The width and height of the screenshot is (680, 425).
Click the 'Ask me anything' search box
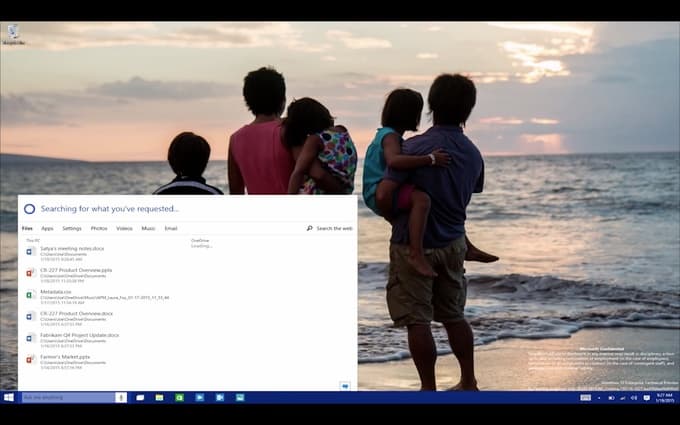pyautogui.click(x=69, y=397)
